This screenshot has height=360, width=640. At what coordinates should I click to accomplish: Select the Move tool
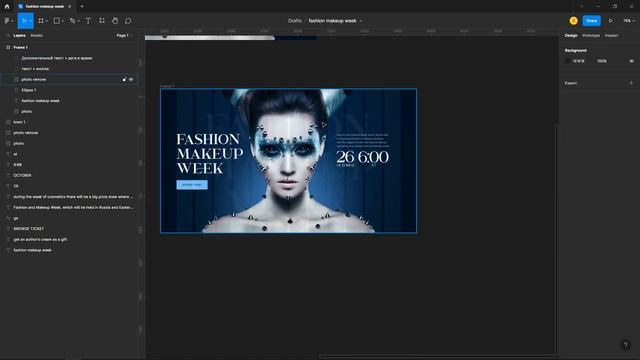[x=24, y=21]
